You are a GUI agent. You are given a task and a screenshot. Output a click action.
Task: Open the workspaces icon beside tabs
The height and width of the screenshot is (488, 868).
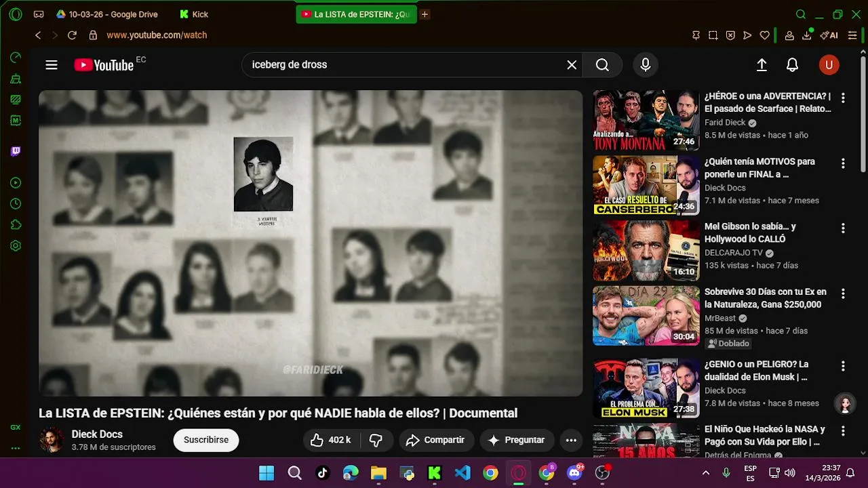point(39,14)
